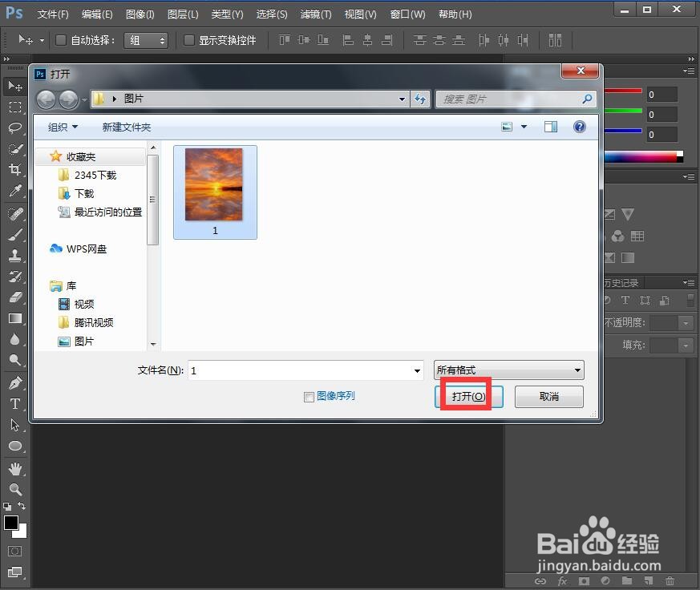The width and height of the screenshot is (700, 590).
Task: Select the Clone Stamp tool
Action: 14,255
